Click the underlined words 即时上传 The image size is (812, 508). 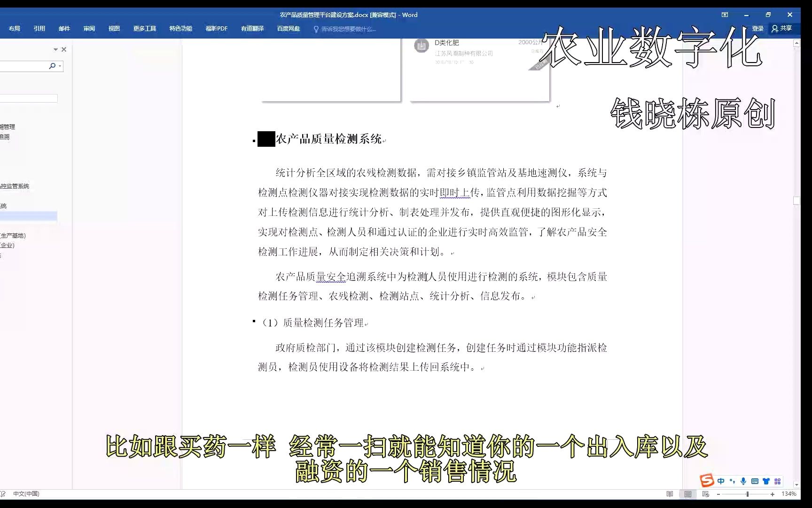tap(455, 193)
